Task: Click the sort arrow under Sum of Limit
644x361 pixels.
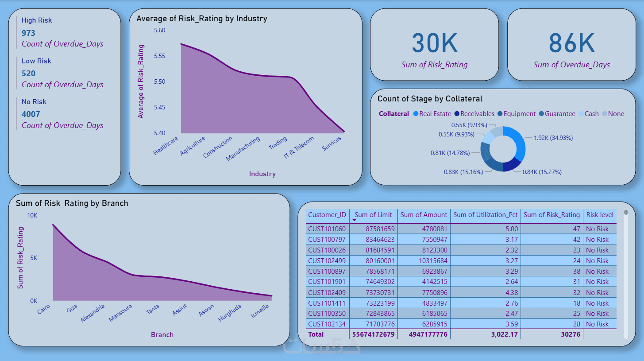Action: pyautogui.click(x=354, y=220)
